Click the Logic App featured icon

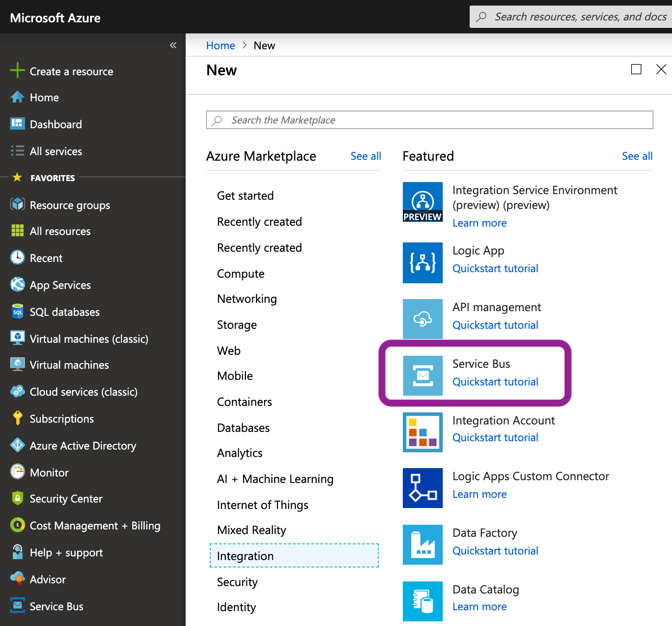point(423,263)
